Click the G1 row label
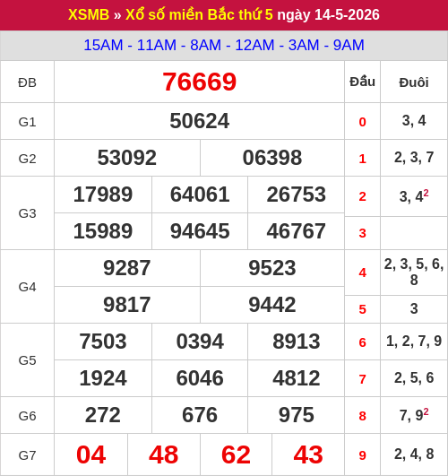448x476 pixels. (27, 122)
